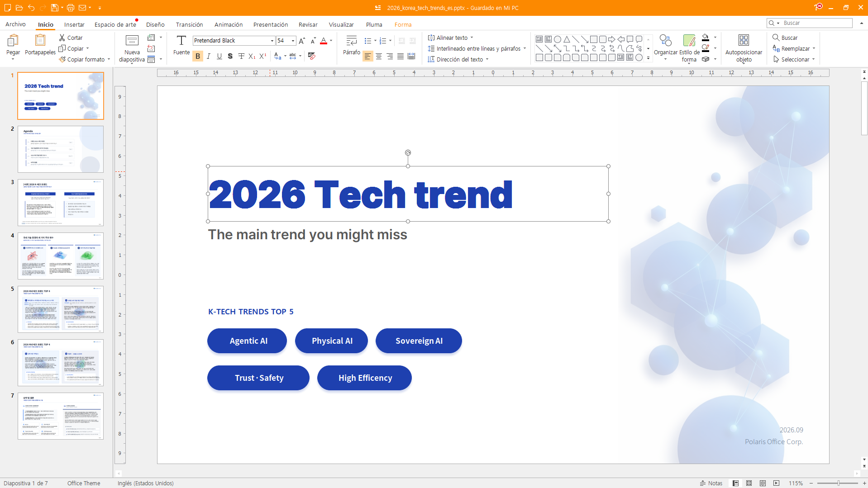
Task: Open the Organizar arrange menu
Action: [x=666, y=47]
